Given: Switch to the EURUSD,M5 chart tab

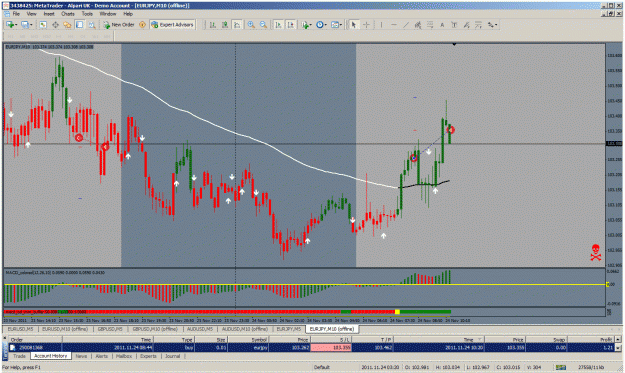Looking at the screenshot, I should pyautogui.click(x=20, y=329).
